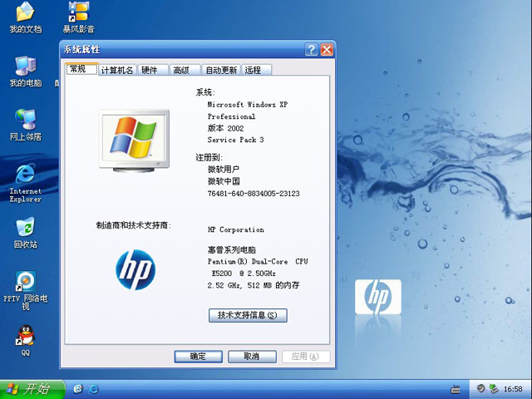Select the Internet Explorer desktop icon
The height and width of the screenshot is (399, 532).
[x=26, y=183]
